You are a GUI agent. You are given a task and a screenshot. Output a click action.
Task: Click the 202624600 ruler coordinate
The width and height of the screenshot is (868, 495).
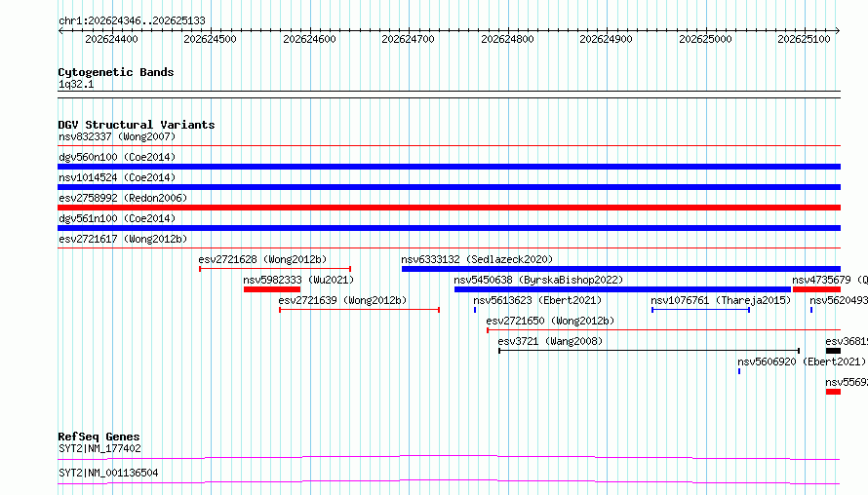pos(309,39)
